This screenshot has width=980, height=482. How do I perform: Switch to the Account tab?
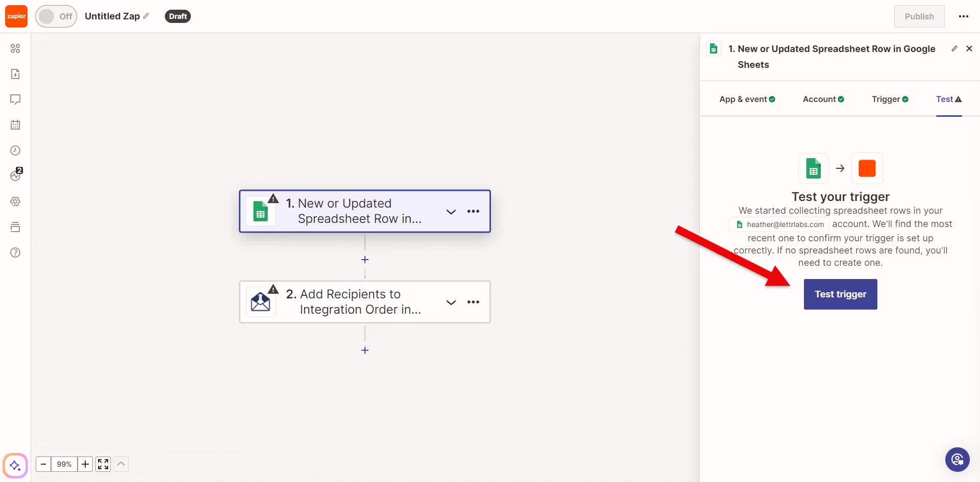(823, 99)
